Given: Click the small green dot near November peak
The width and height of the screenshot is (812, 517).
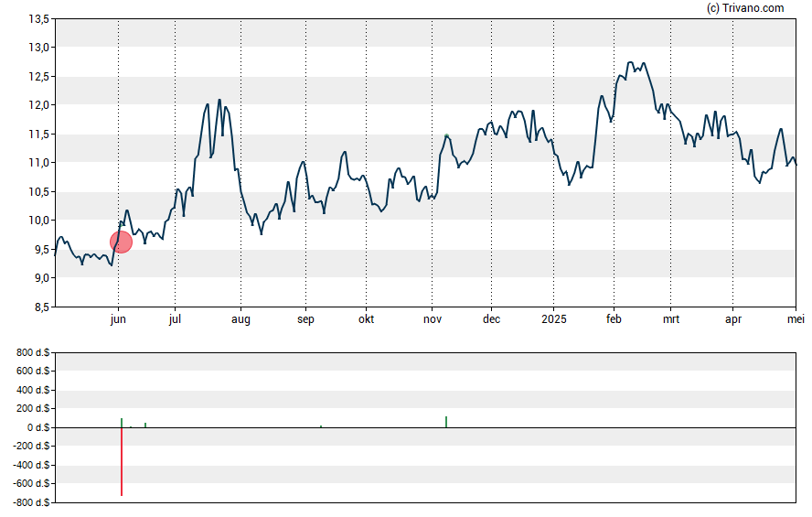Looking at the screenshot, I should tap(446, 135).
